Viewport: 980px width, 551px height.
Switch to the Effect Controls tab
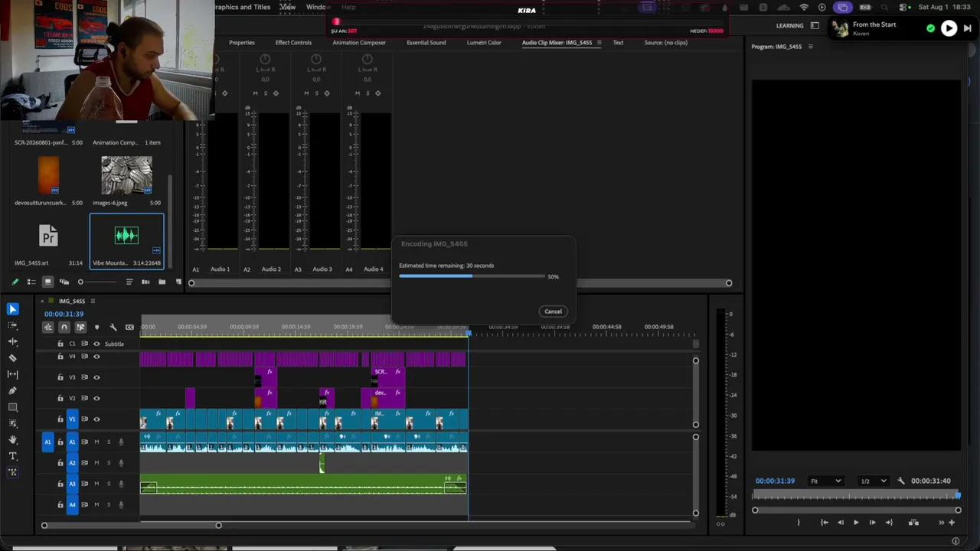tap(293, 43)
